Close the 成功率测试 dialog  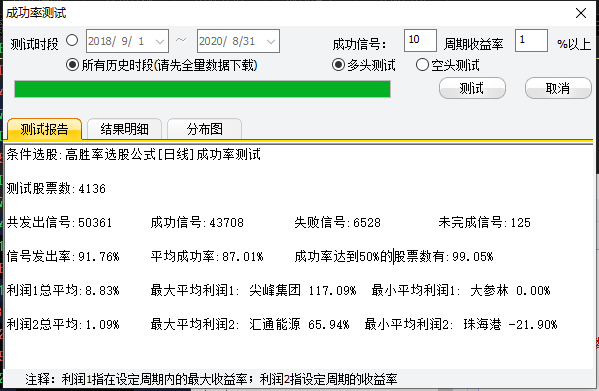coord(581,13)
